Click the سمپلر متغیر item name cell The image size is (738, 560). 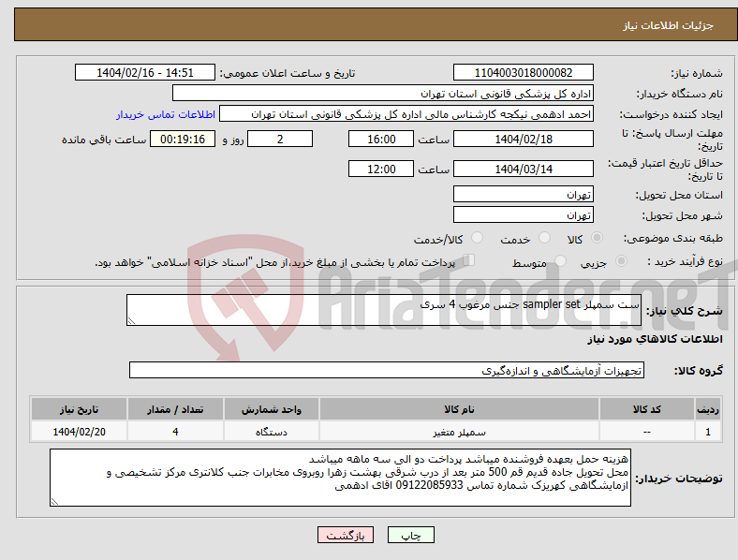459,431
